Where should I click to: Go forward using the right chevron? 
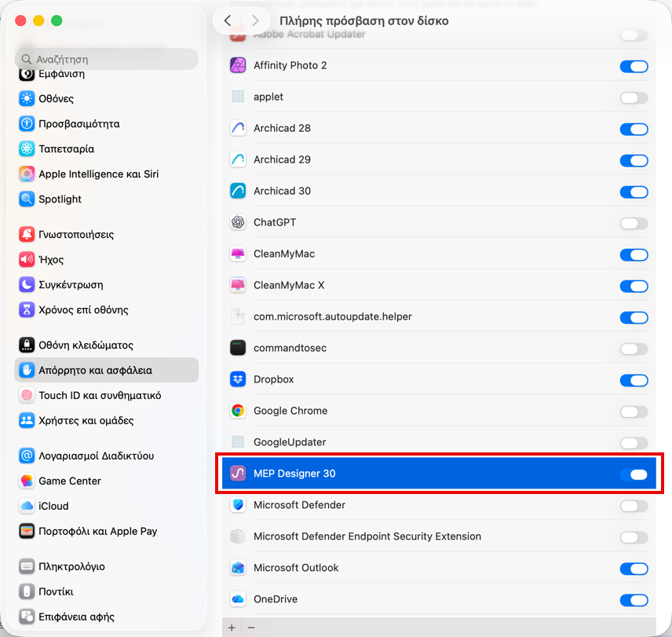coord(255,20)
